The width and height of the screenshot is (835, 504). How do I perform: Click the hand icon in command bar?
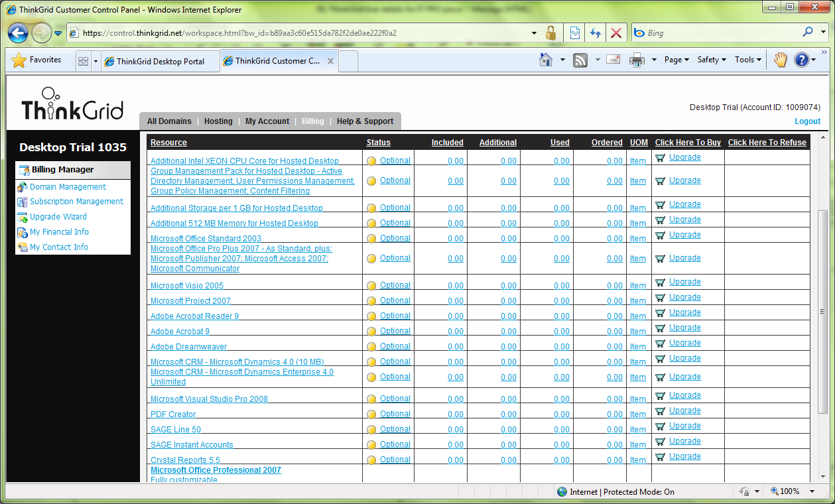point(780,60)
